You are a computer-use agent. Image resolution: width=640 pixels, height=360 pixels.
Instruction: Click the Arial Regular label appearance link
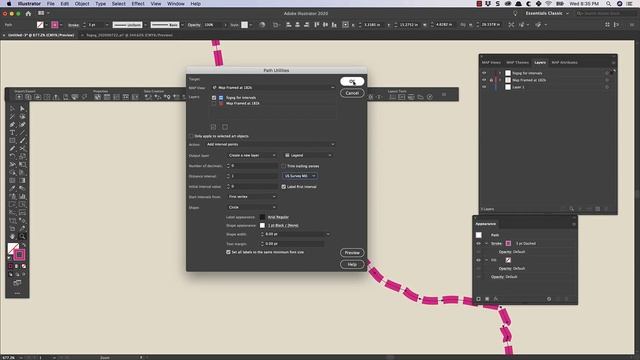click(278, 217)
